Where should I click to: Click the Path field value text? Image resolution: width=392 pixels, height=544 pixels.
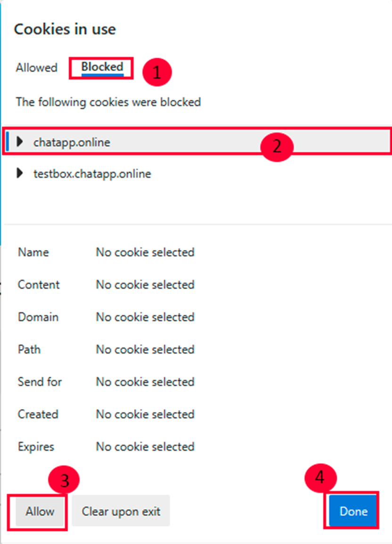145,349
